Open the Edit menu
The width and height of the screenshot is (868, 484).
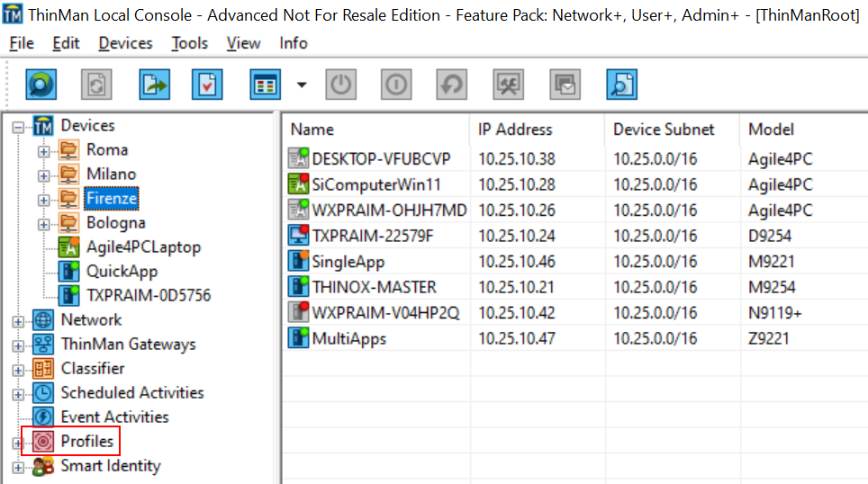point(66,43)
